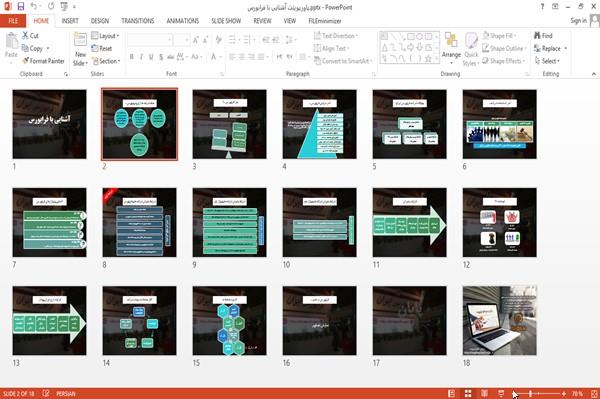Screen dimensions: 600x399
Task: Toggle Italic formatting button
Action: [141, 57]
